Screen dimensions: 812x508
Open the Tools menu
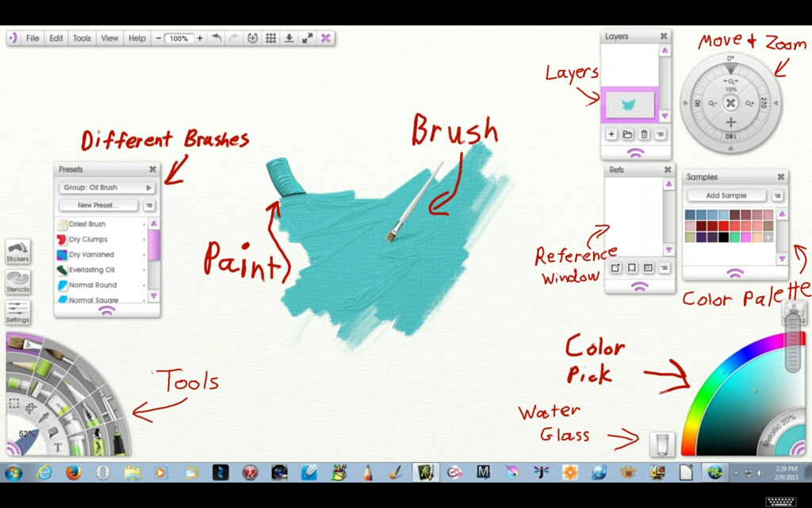coord(82,38)
